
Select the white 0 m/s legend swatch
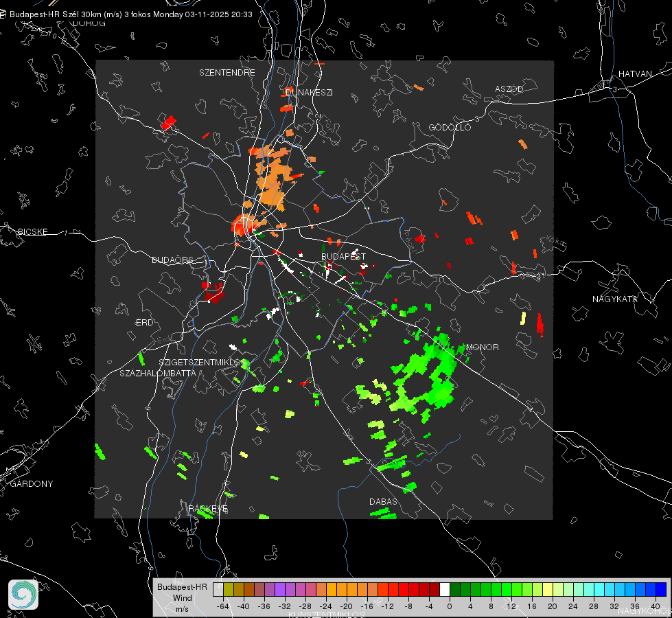[x=445, y=589]
